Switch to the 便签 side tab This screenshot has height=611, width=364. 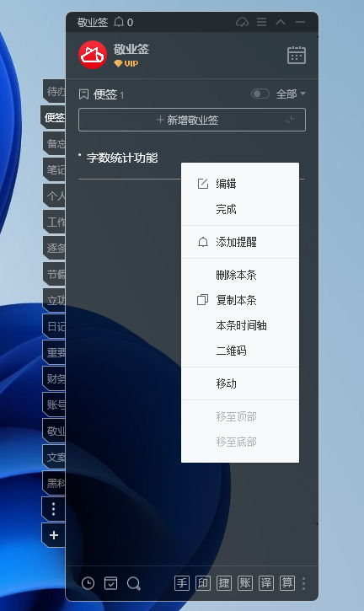click(x=53, y=117)
